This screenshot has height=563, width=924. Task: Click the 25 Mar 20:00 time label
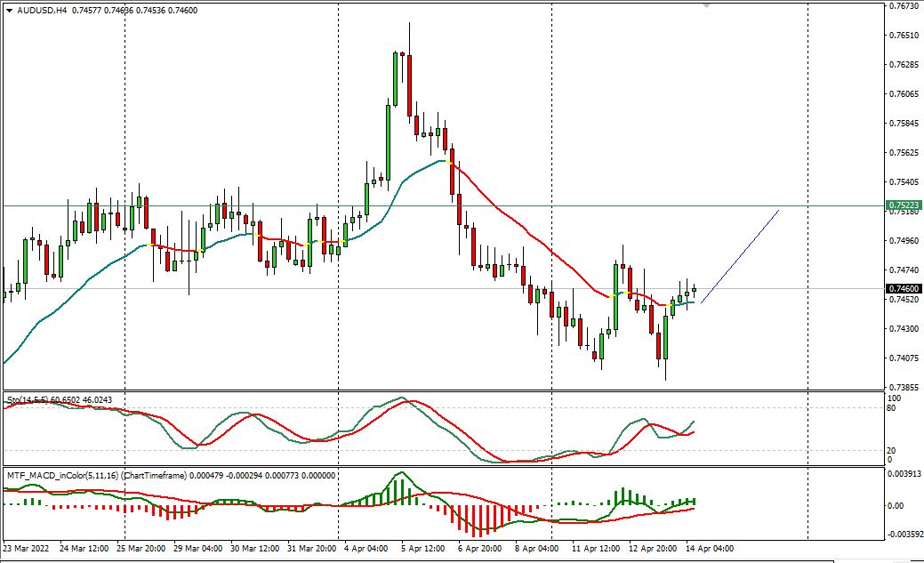[141, 548]
